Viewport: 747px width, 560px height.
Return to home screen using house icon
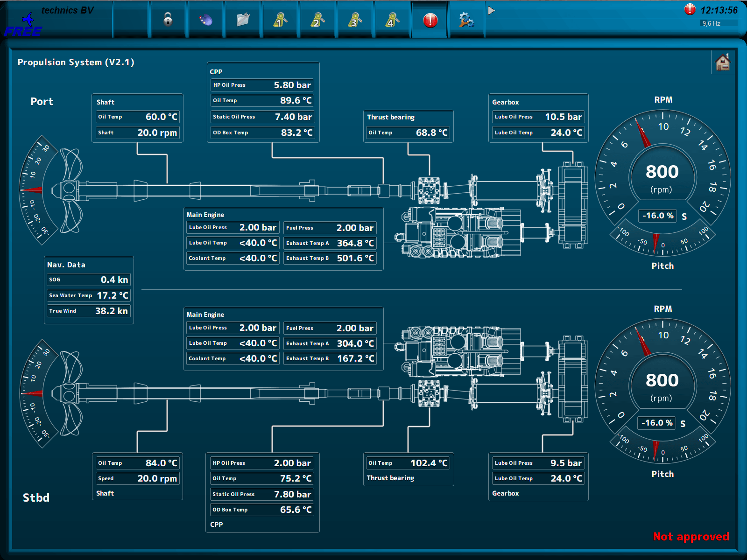(x=723, y=62)
